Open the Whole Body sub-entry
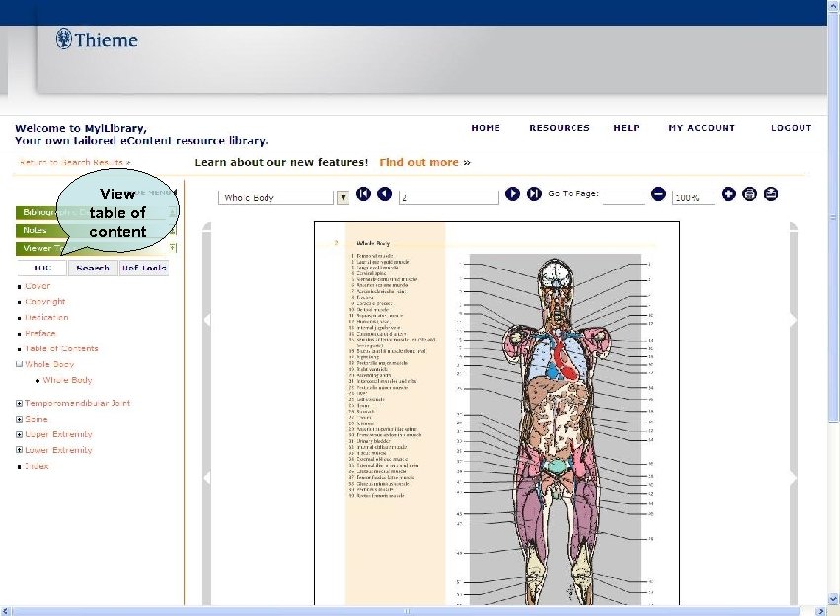Viewport: 840px width, 616px height. click(67, 380)
